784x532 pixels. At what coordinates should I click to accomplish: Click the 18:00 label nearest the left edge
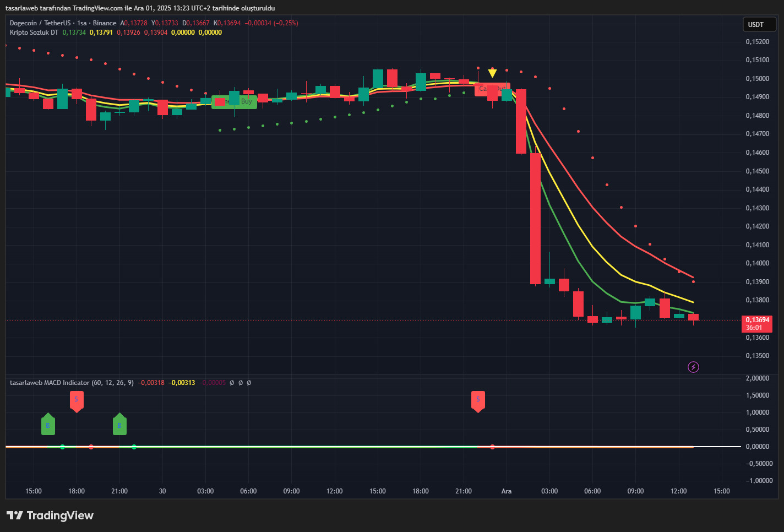point(77,491)
